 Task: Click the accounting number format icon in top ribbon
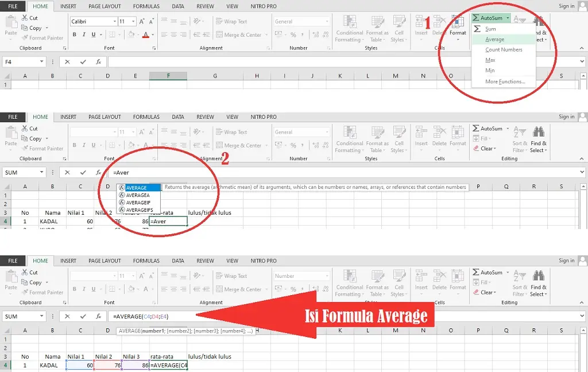pos(278,34)
